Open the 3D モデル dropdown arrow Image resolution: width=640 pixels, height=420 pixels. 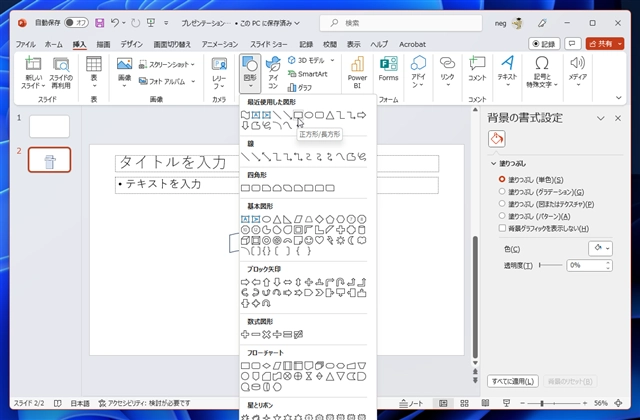[332, 60]
